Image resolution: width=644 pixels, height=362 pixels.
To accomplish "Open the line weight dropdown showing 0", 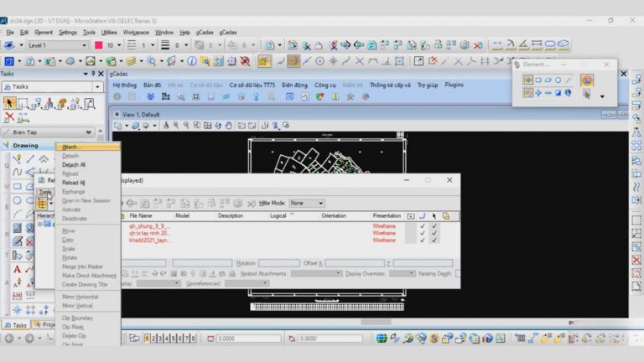I will [186, 45].
